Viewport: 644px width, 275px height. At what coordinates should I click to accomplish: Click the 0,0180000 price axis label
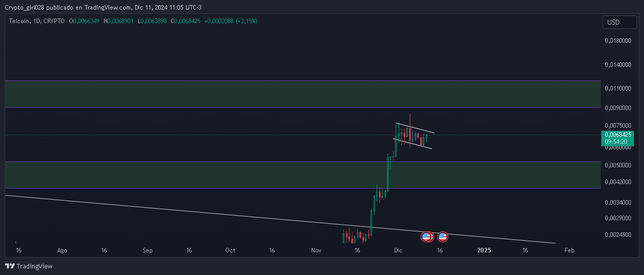coord(618,41)
